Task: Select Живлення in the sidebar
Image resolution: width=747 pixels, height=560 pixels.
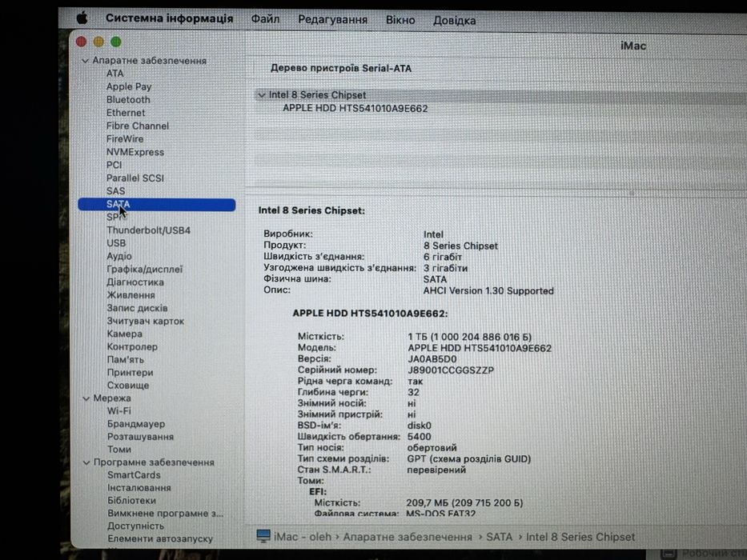Action: pyautogui.click(x=131, y=295)
